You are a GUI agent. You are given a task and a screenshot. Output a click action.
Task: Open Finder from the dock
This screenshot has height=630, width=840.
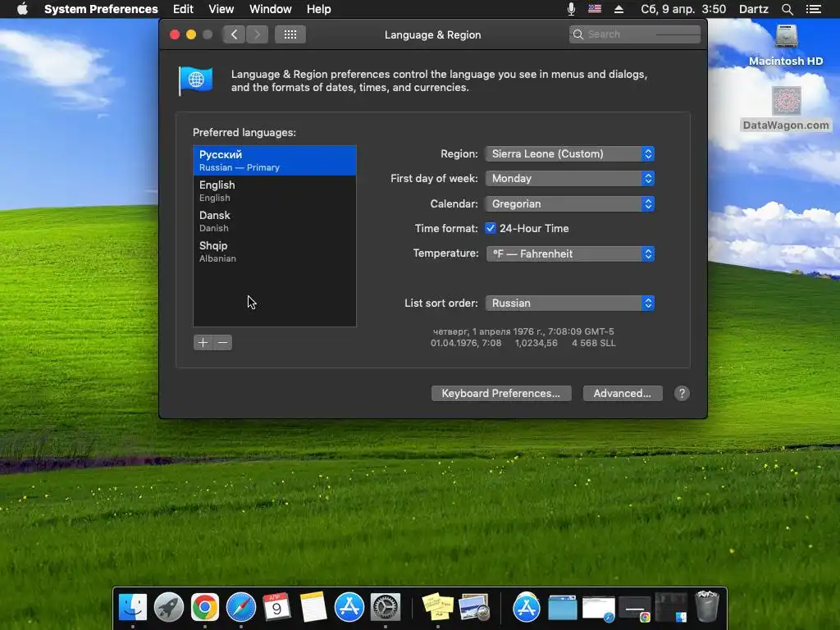(x=133, y=608)
